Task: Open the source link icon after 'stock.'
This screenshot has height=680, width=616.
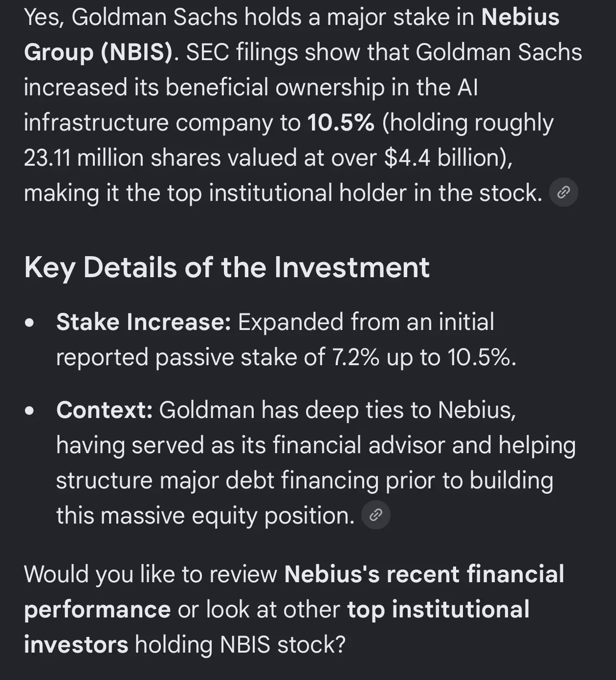Action: pyautogui.click(x=564, y=193)
